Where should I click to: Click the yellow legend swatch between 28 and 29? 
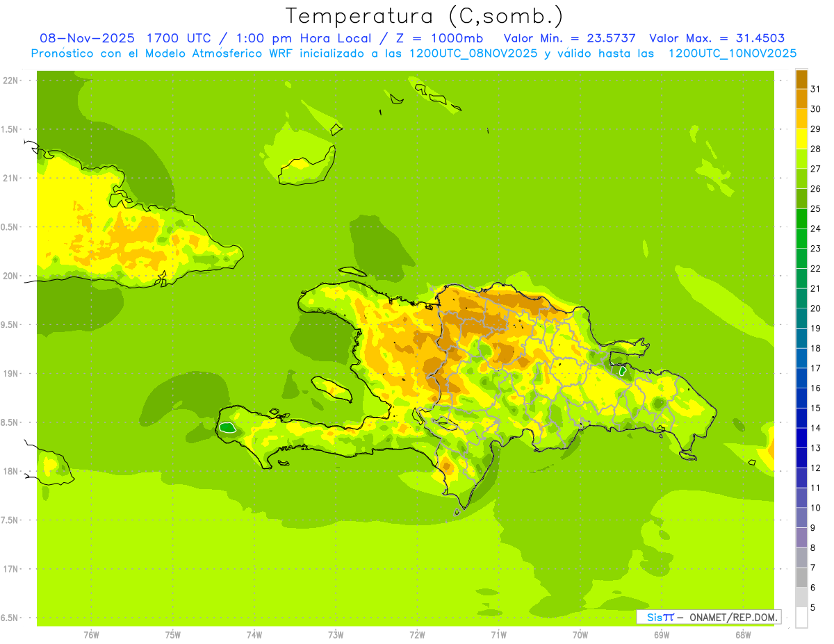(x=801, y=139)
